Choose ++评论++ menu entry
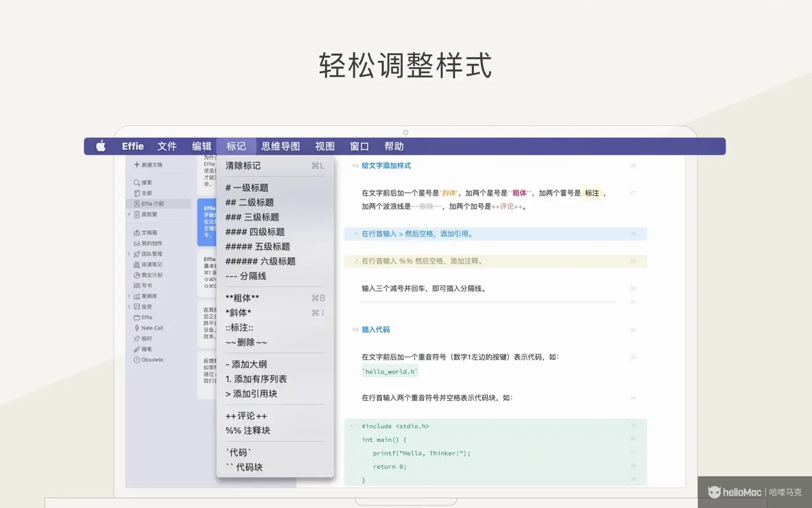This screenshot has width=812, height=508. (275, 416)
